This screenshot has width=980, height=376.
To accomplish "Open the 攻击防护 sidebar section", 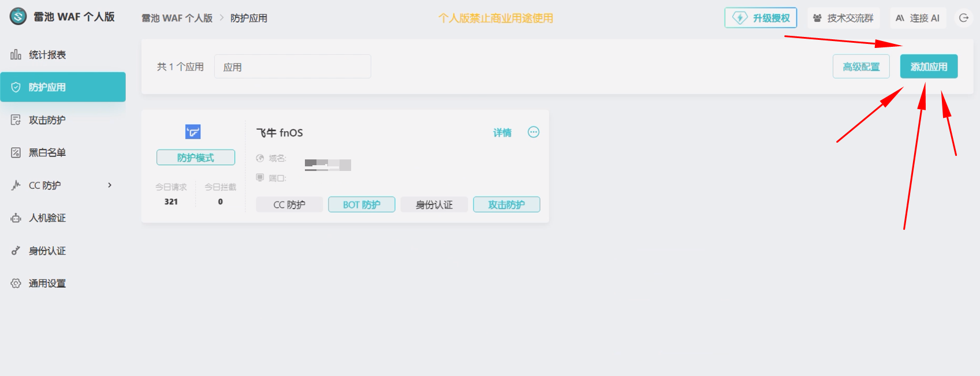I will coord(63,120).
